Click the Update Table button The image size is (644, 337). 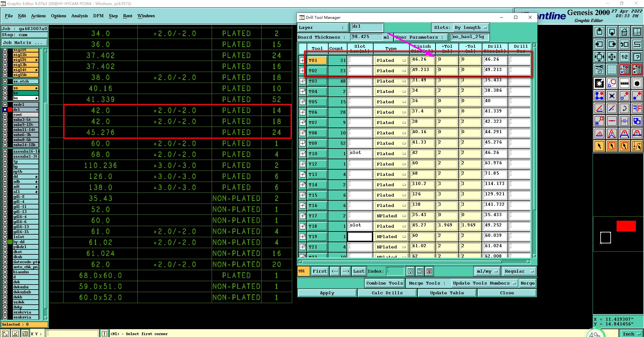(x=447, y=293)
